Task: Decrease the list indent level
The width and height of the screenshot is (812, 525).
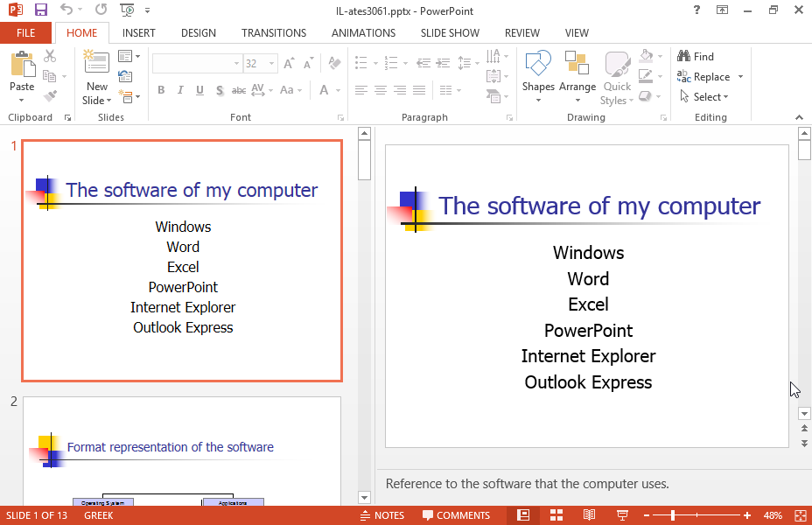Action: click(423, 63)
